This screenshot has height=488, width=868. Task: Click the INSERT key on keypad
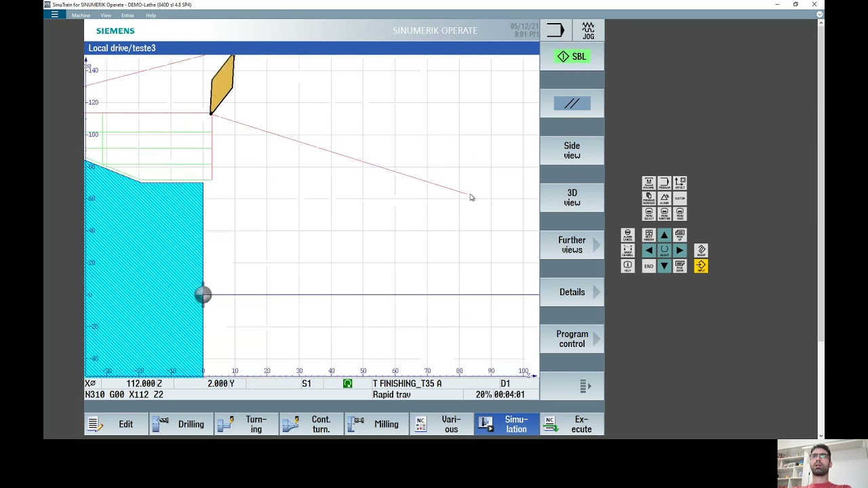701,251
